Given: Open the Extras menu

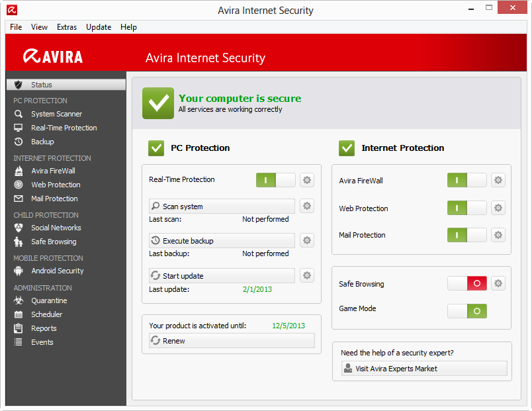Looking at the screenshot, I should point(67,27).
